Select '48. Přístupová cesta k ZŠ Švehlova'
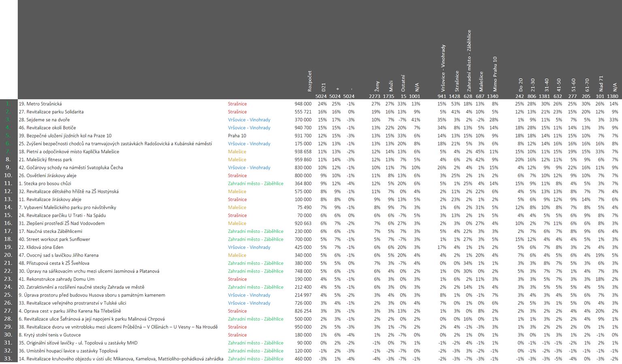The height and width of the screenshot is (364, 622). tap(54, 263)
